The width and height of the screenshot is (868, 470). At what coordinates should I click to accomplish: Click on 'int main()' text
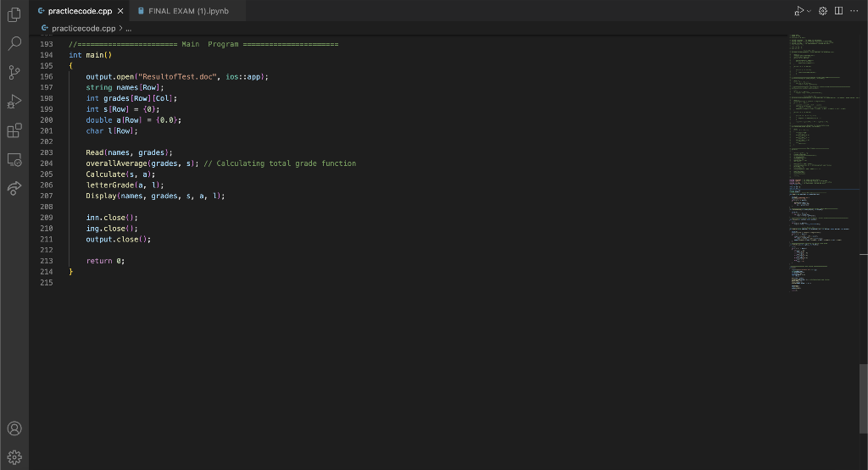coord(90,55)
